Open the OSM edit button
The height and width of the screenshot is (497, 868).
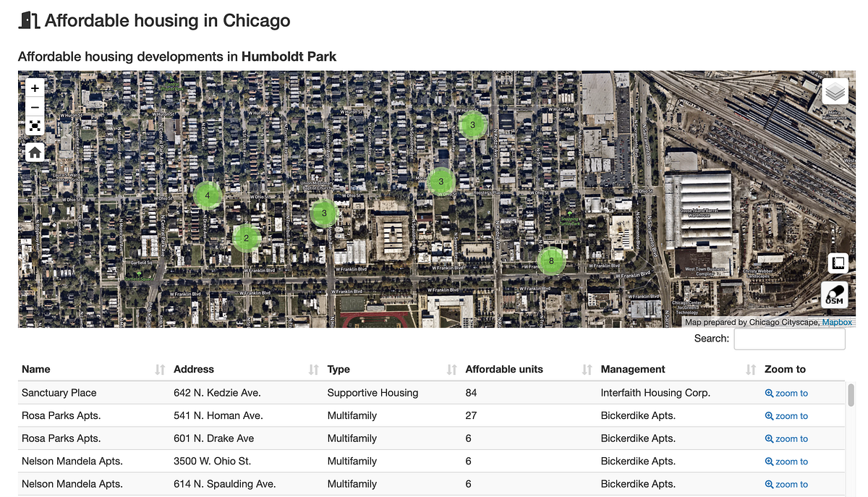(835, 295)
